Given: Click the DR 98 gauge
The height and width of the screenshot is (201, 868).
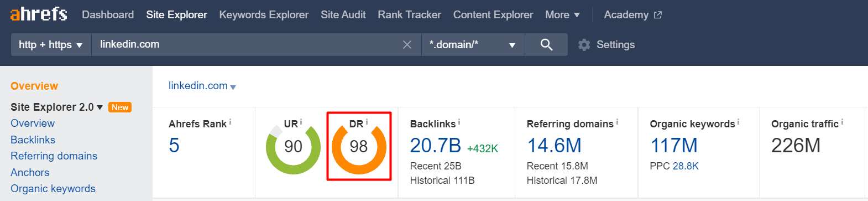Looking at the screenshot, I should tap(359, 147).
